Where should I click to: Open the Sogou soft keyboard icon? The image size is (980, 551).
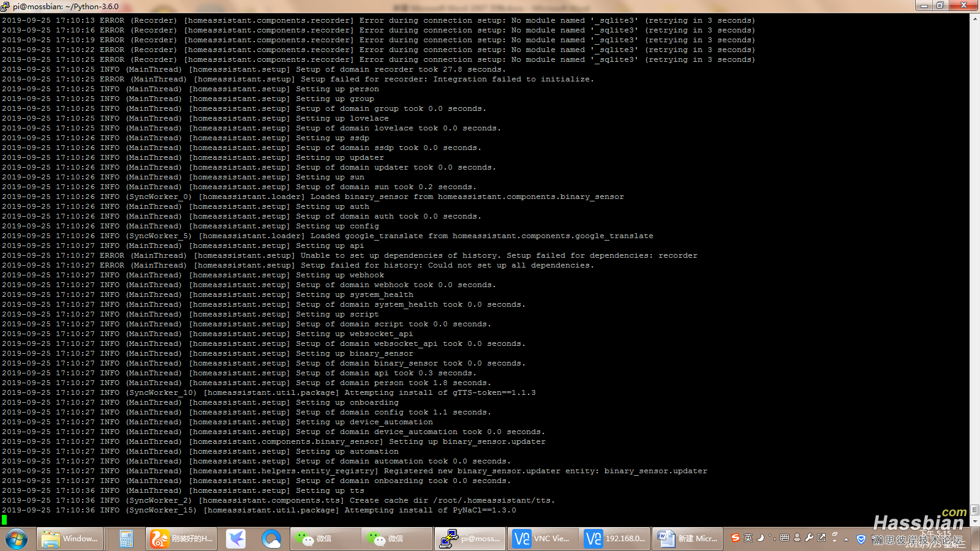[x=785, y=538]
